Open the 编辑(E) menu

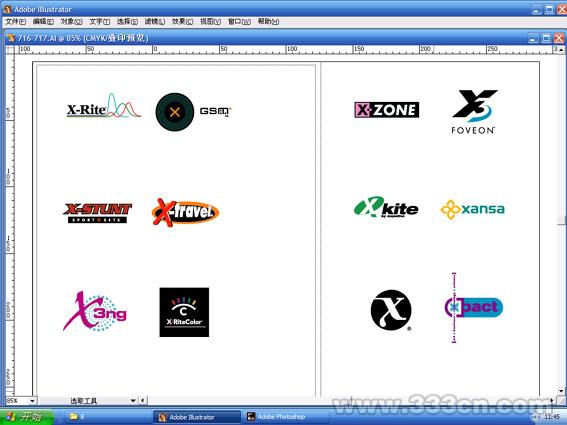click(43, 22)
